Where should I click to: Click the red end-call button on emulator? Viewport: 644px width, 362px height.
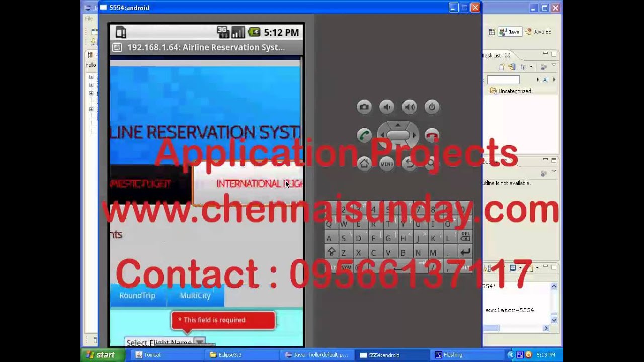(432, 135)
